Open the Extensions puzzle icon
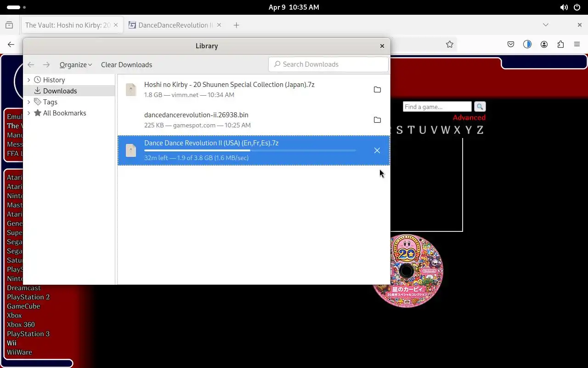Viewport: 588px width, 368px height. tap(560, 45)
